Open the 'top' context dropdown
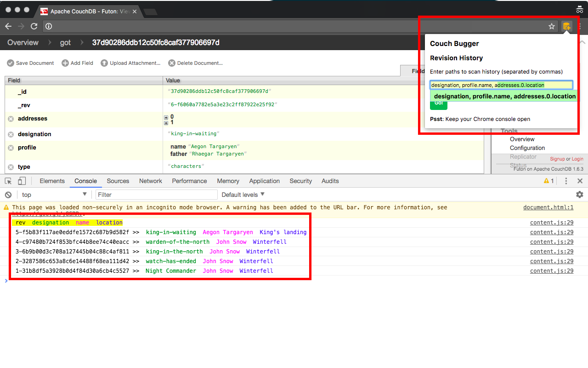 [54, 195]
